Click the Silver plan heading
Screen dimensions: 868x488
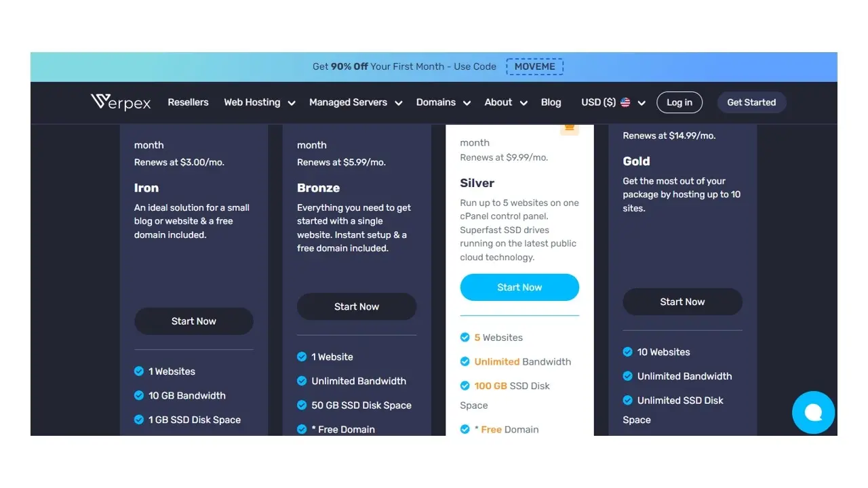[x=477, y=183]
